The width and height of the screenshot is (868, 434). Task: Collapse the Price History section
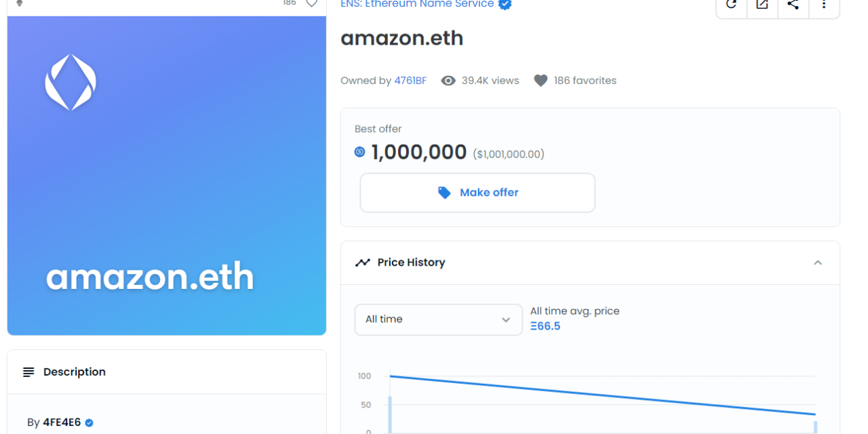coord(818,262)
